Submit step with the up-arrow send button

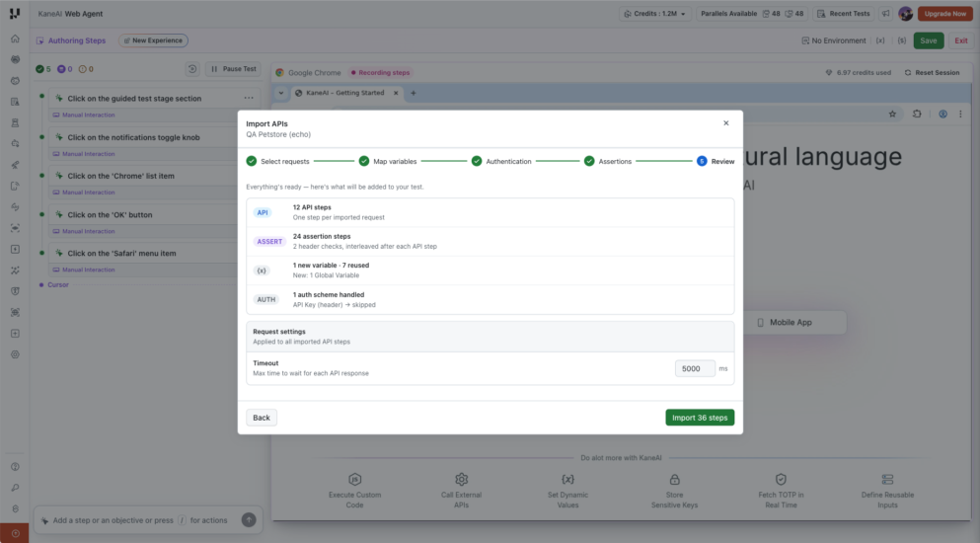(x=249, y=520)
